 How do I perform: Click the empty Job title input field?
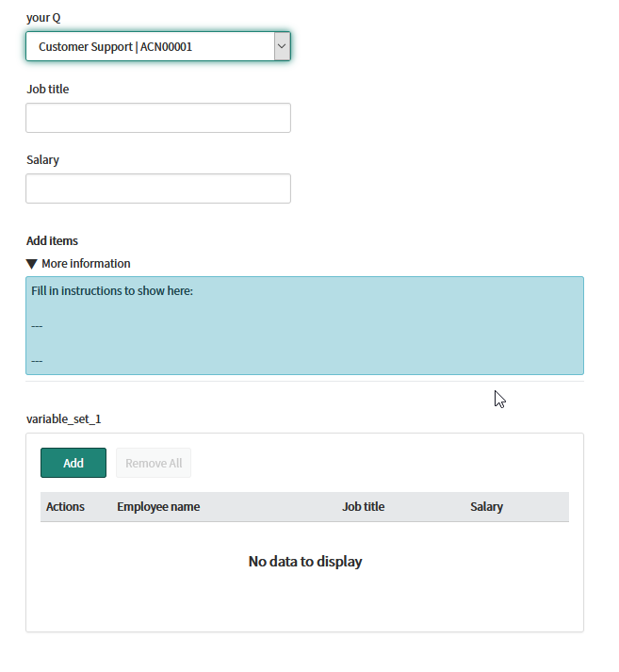[158, 118]
